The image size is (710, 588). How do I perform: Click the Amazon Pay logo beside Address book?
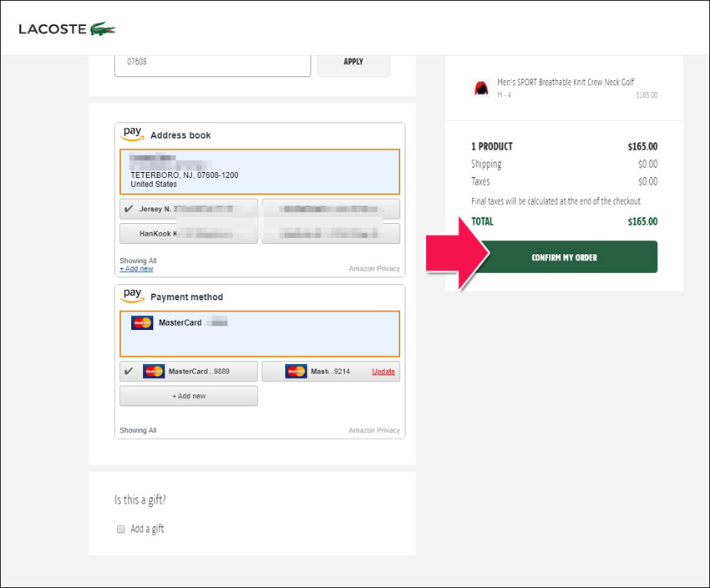coord(132,134)
